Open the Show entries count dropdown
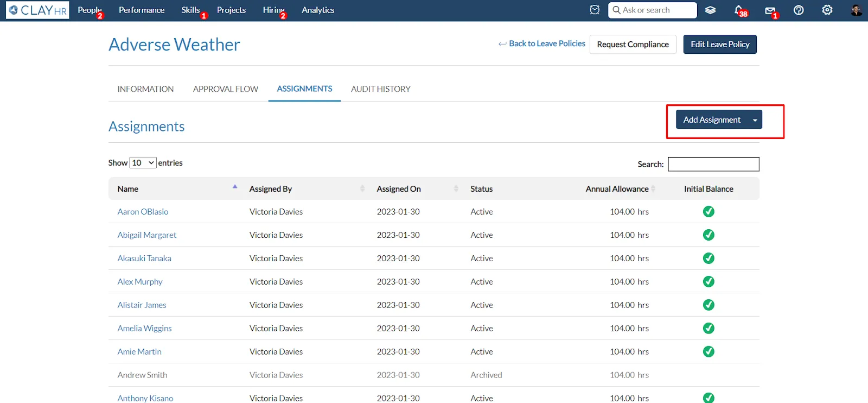 (143, 163)
